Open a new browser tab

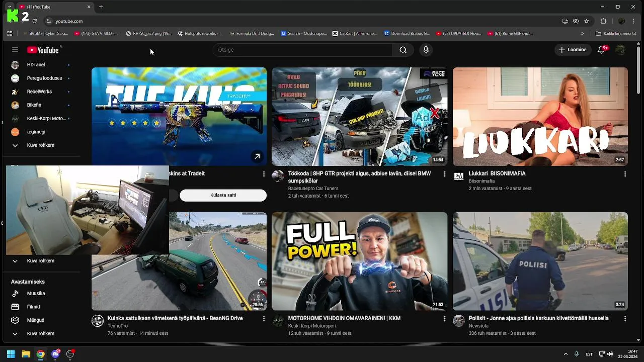pyautogui.click(x=101, y=7)
